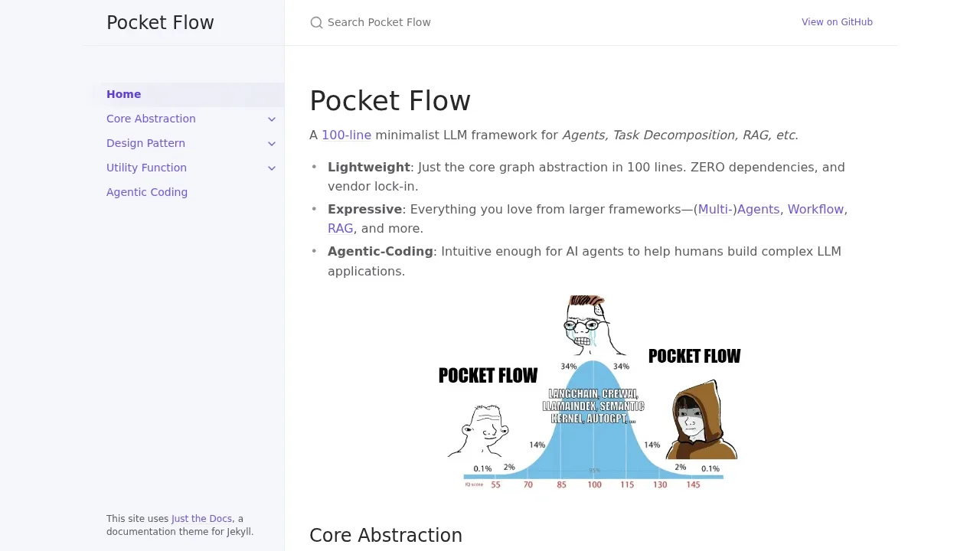Open the Workflow link
The image size is (980, 551).
815,209
